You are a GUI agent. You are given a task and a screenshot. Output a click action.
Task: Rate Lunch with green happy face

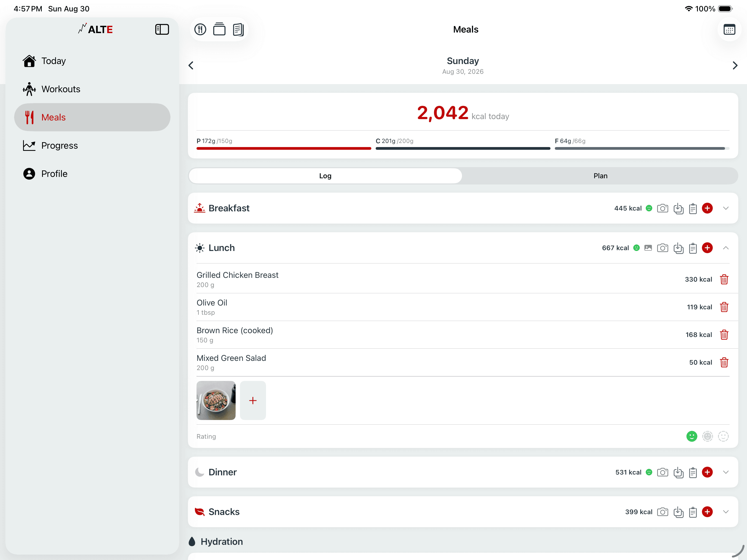692,437
